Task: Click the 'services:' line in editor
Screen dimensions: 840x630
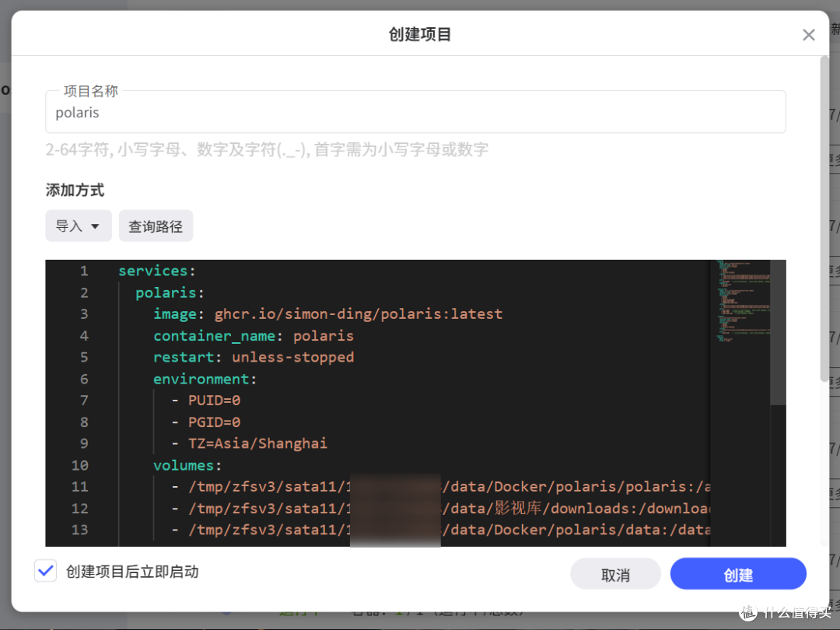Action: pyautogui.click(x=157, y=271)
